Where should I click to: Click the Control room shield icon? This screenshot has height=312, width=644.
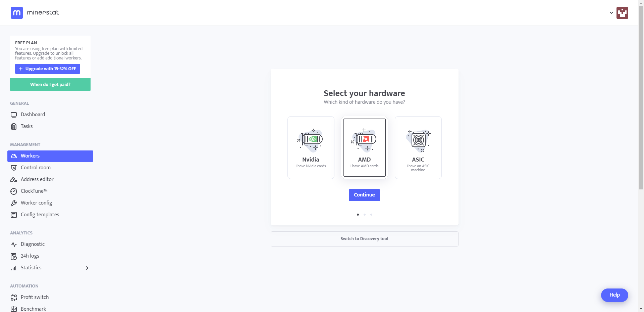pyautogui.click(x=14, y=168)
